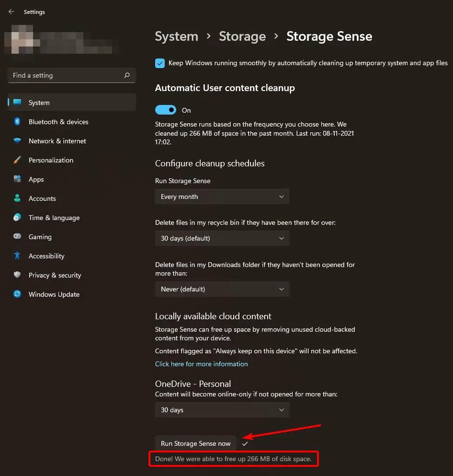Click the Windows Update sync icon

[17, 294]
